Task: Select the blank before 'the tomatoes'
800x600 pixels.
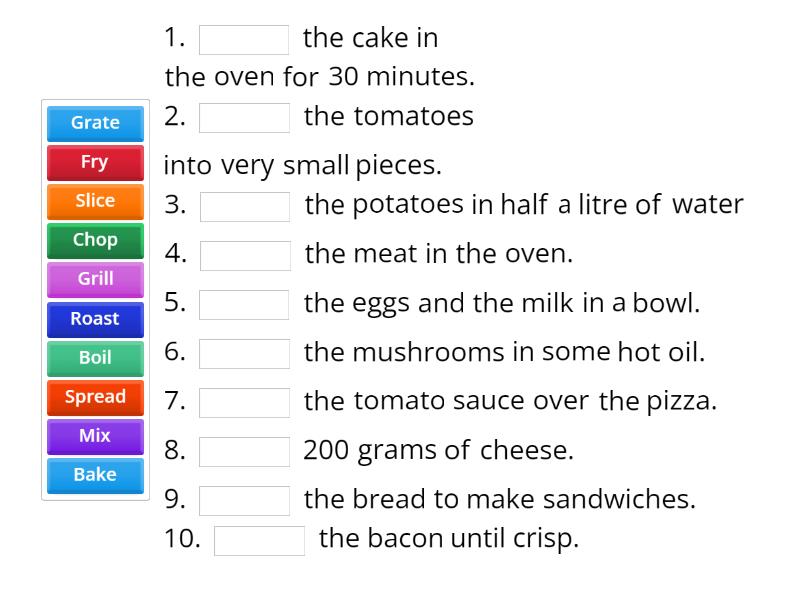Action: click(244, 118)
